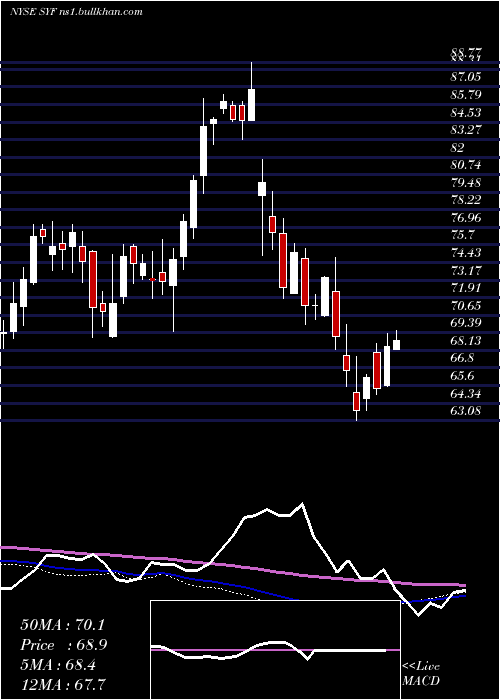Click the 84.53 price axis label
This screenshot has width=500, height=700.
[x=466, y=112]
